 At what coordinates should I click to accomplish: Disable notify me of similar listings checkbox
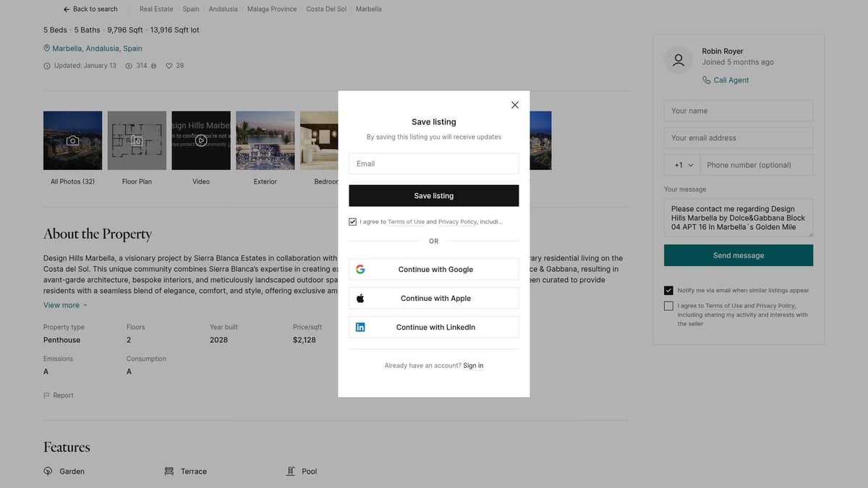click(x=668, y=291)
